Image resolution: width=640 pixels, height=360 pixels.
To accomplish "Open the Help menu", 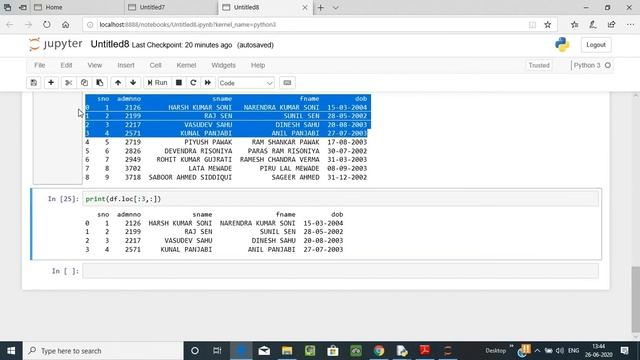I will coord(258,65).
